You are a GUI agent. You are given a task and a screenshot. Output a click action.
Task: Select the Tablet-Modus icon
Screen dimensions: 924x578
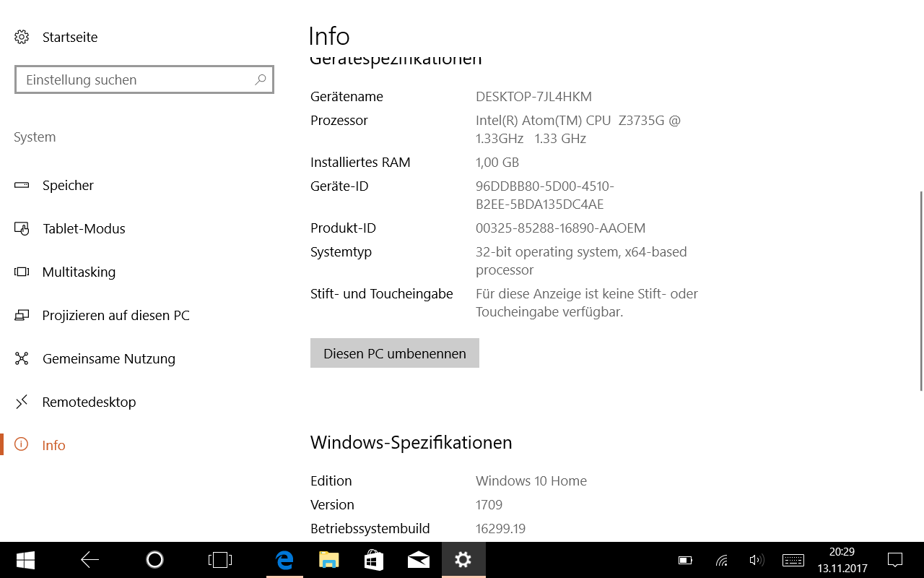(x=22, y=228)
